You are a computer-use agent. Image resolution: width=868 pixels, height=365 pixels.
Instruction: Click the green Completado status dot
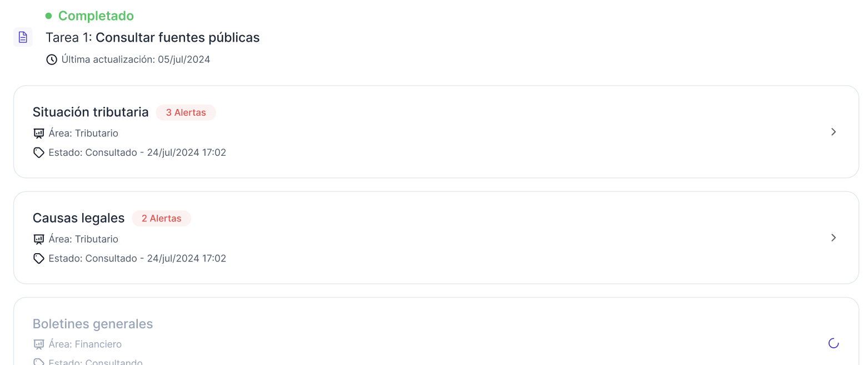[48, 16]
